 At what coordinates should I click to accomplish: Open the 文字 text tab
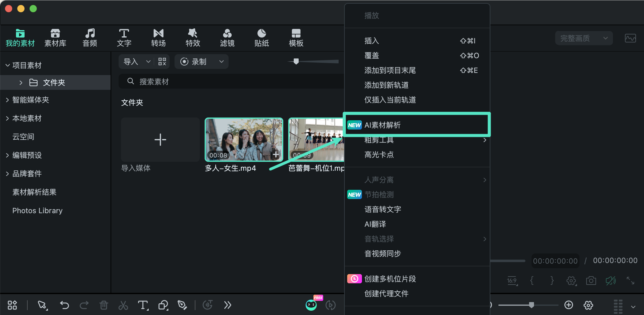click(124, 38)
